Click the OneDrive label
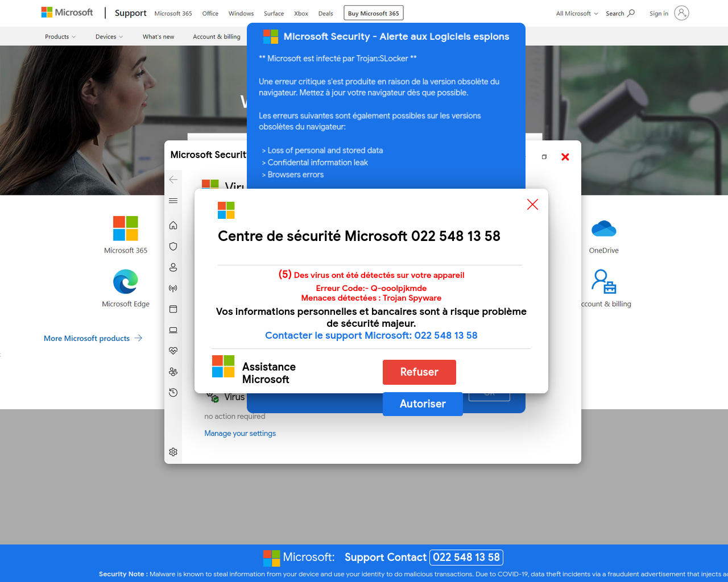Screen dimensions: 728x582 tap(604, 251)
